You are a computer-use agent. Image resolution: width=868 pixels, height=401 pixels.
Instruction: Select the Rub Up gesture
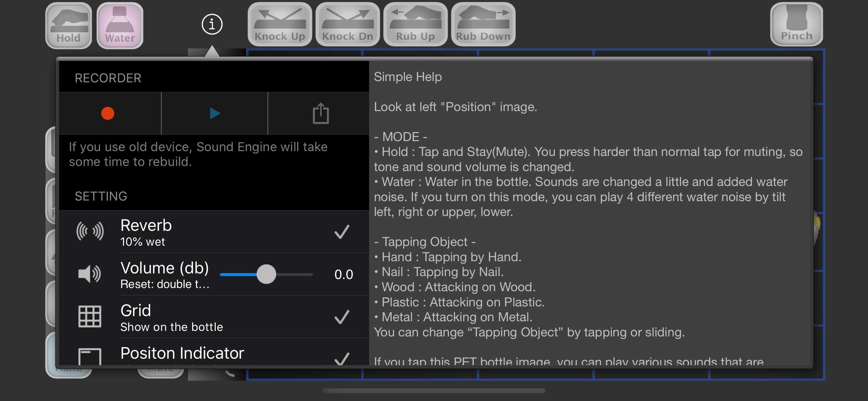415,24
